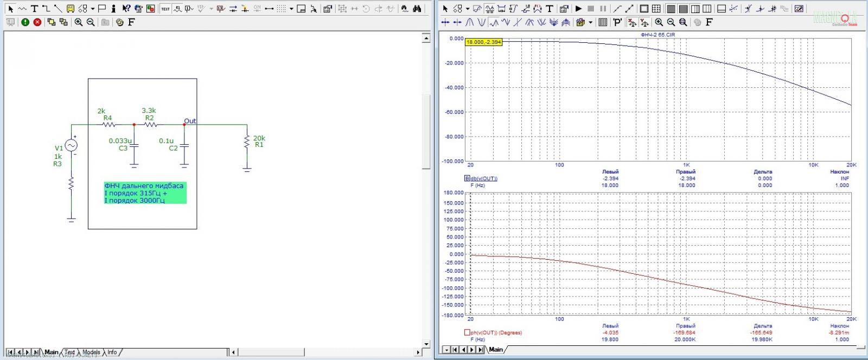Click the horizontal tile windows icon
This screenshot has height=360, width=868.
(722, 9)
